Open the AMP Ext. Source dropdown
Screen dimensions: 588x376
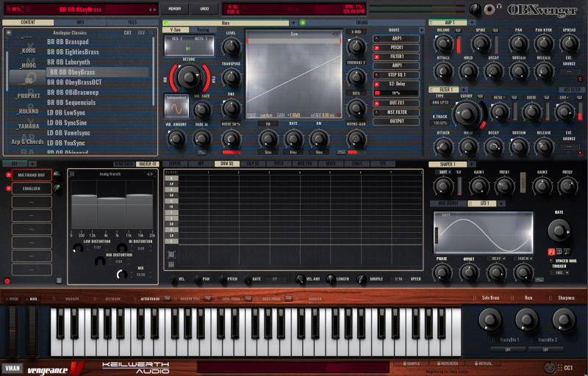point(569,71)
